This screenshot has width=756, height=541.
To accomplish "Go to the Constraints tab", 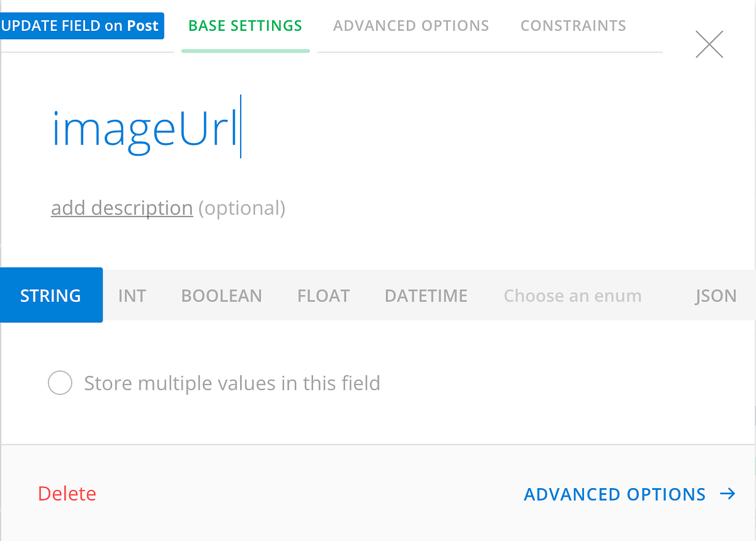I will 573,26.
